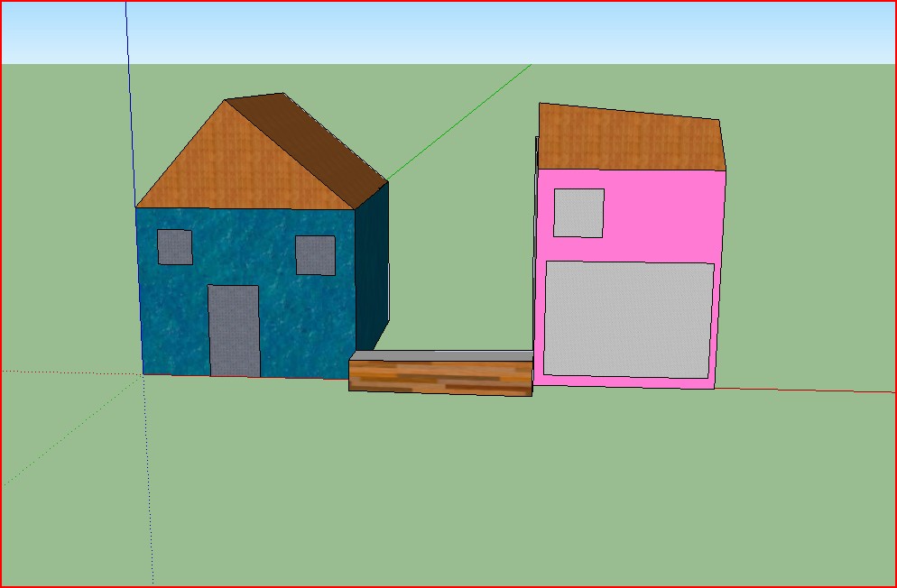Select the left window of blue house

[175, 247]
